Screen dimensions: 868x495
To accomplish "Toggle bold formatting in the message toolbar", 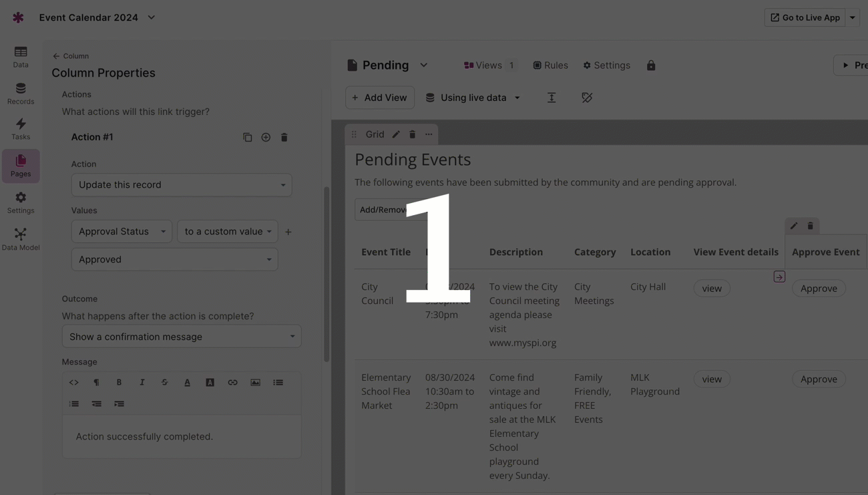I will pos(119,382).
